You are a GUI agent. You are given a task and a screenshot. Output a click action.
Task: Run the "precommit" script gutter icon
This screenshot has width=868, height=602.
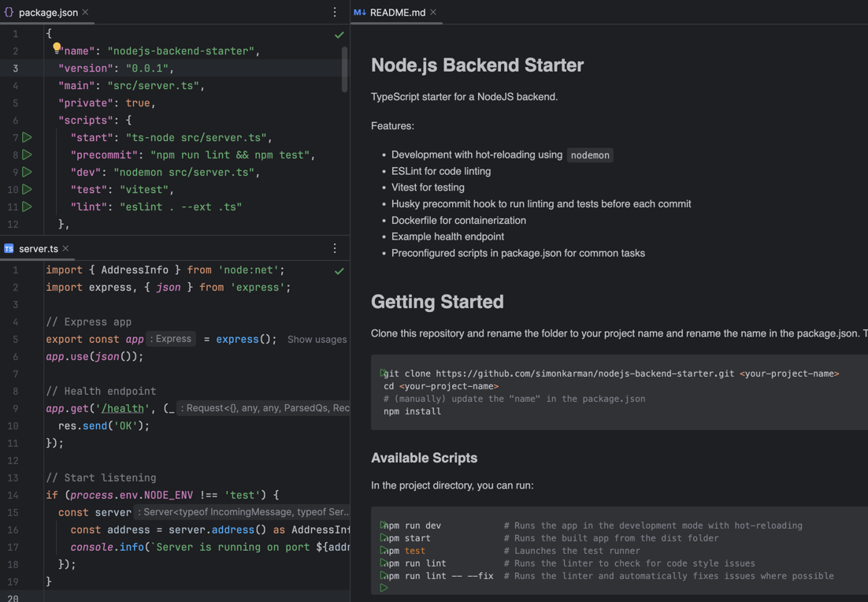[27, 155]
